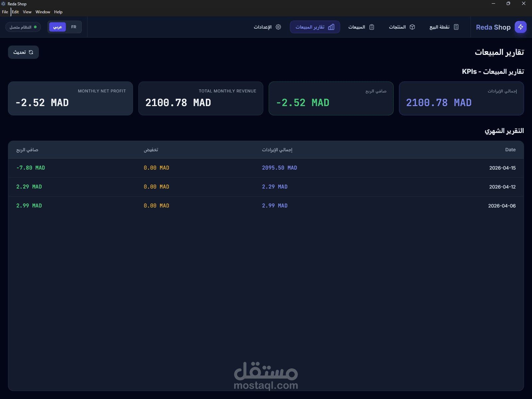Switch interface language to FR
This screenshot has height=399, width=532.
coord(74,27)
